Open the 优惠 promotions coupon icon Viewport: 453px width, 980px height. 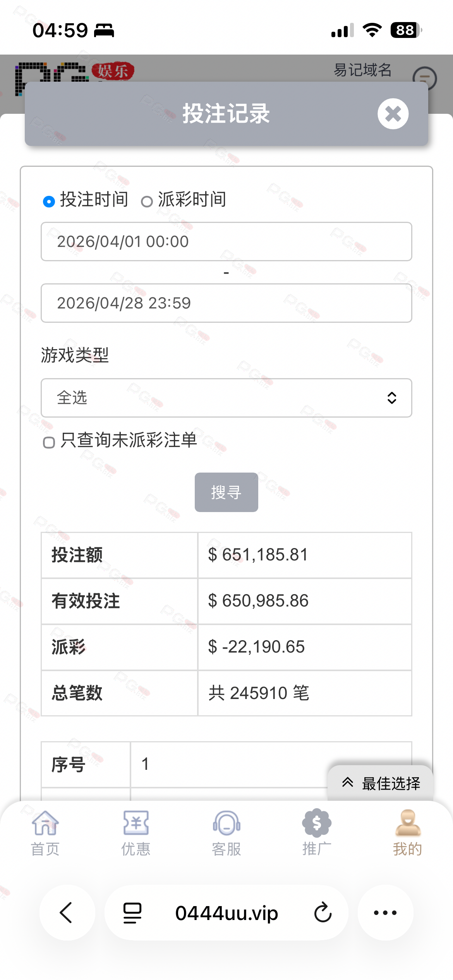[x=136, y=824]
